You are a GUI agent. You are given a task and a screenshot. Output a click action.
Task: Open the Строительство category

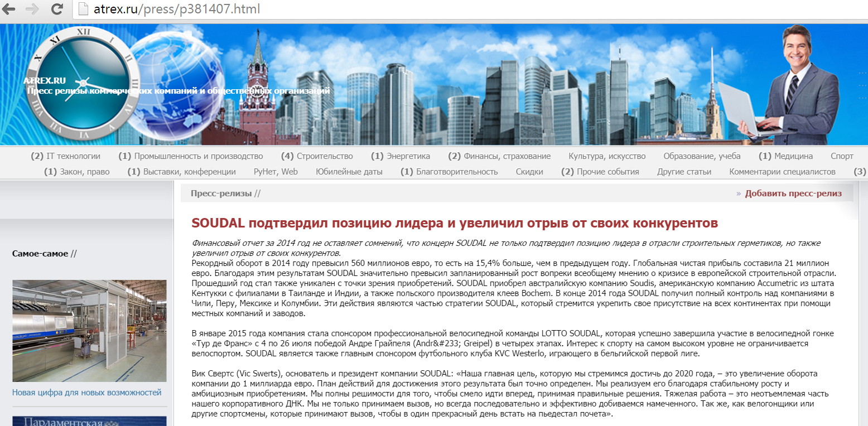[325, 156]
